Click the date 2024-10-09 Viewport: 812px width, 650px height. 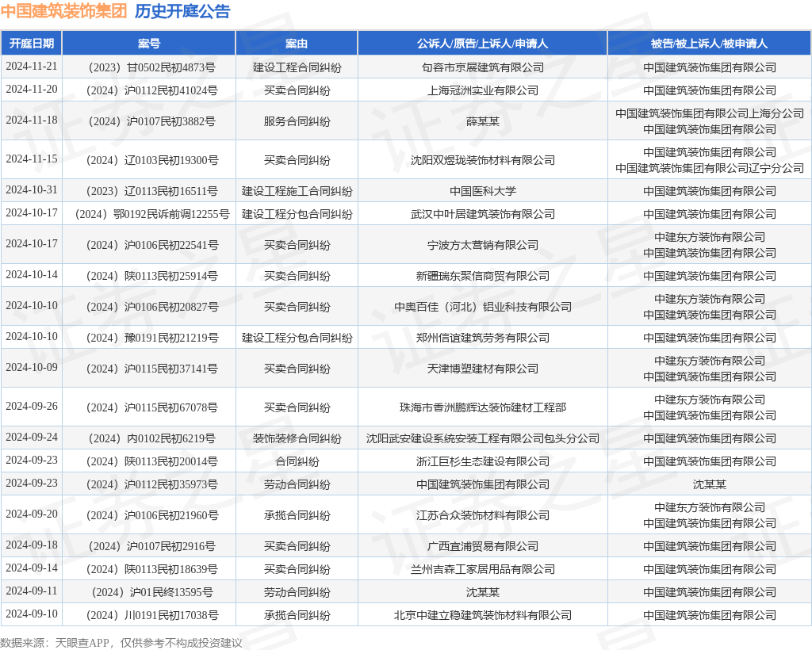(x=32, y=368)
